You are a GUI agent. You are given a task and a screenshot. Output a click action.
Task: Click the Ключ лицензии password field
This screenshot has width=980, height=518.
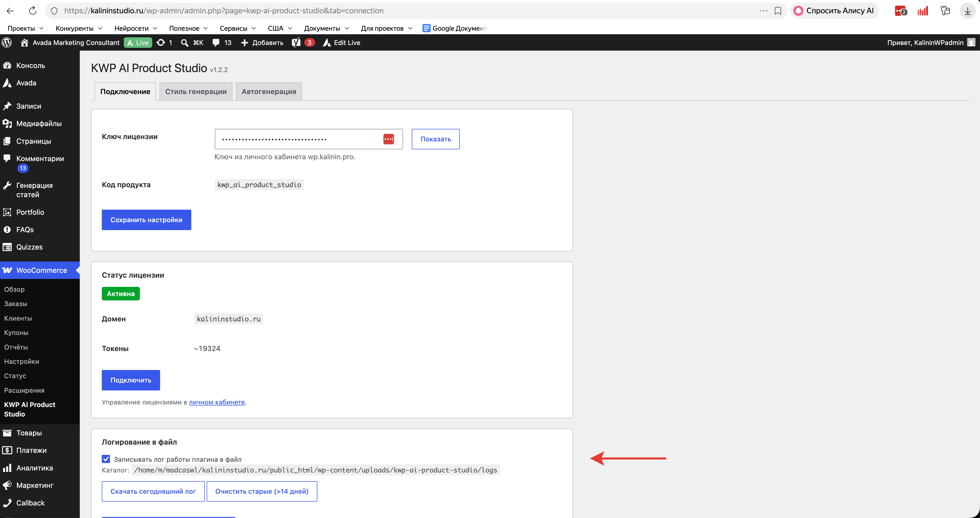pos(308,139)
